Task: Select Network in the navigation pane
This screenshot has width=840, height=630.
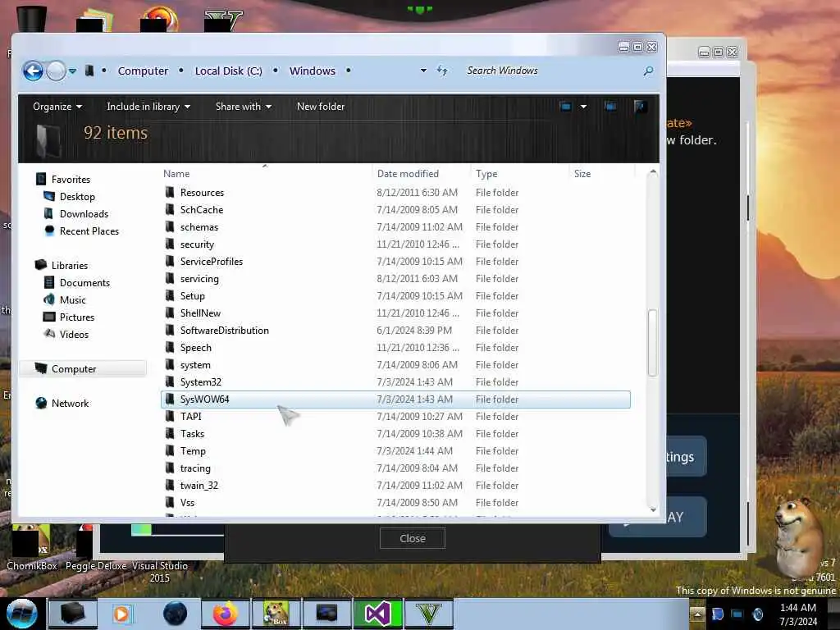Action: pyautogui.click(x=71, y=404)
